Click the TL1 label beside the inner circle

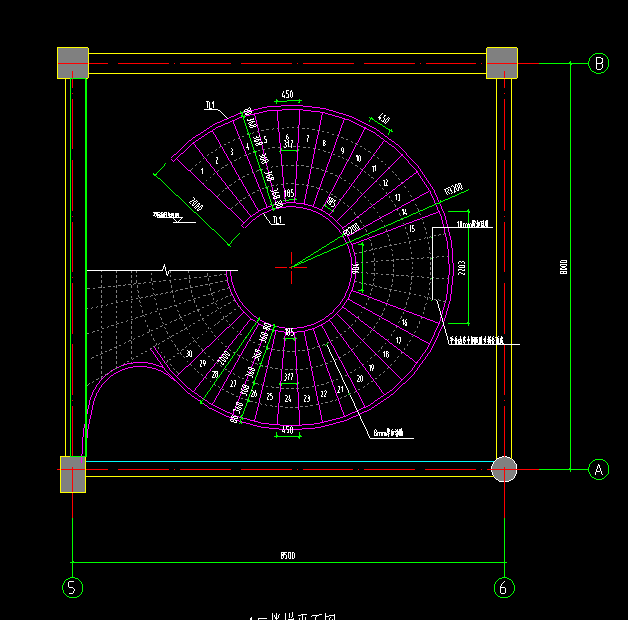tap(277, 219)
